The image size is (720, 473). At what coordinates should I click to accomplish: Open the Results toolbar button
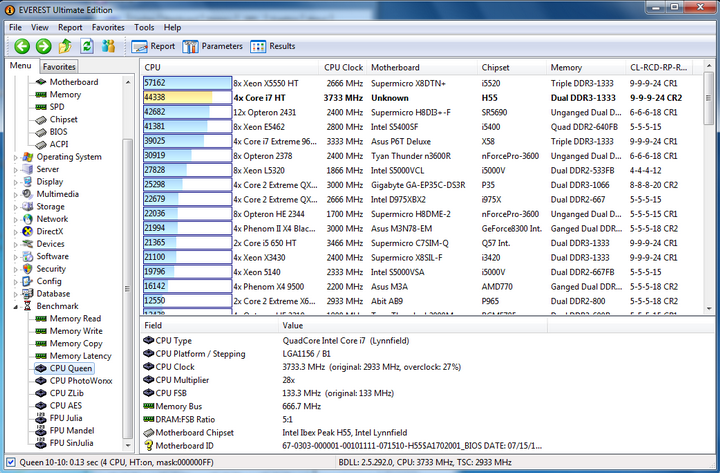tap(272, 46)
